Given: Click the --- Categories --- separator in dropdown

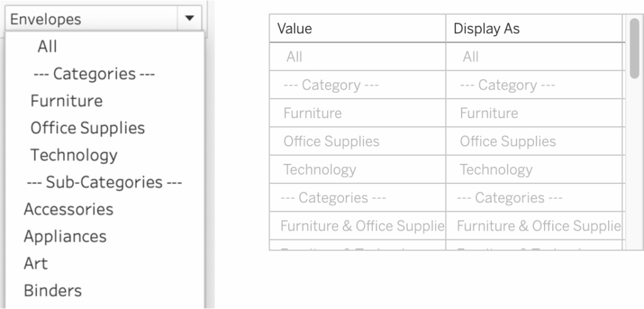Looking at the screenshot, I should tap(94, 73).
